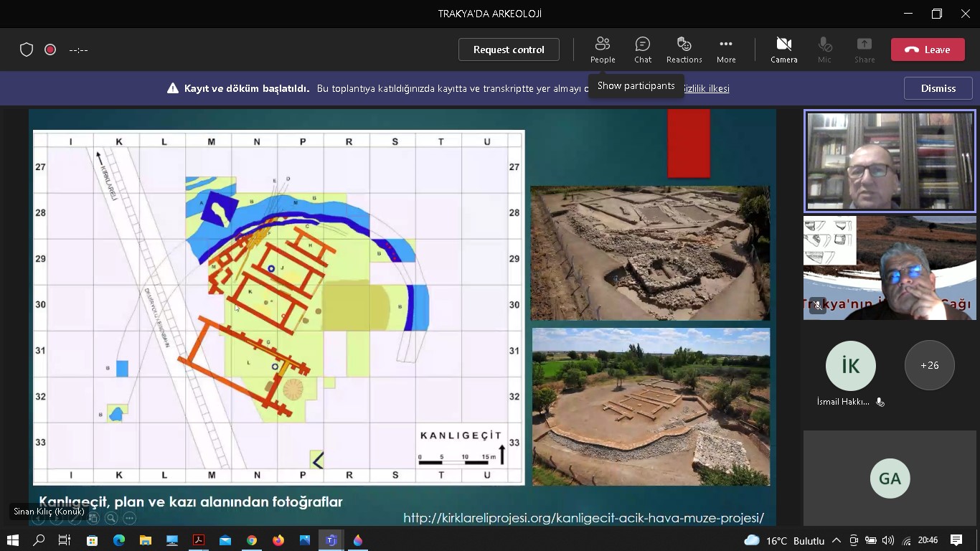This screenshot has height=551, width=980.
Task: Click the recording indicator icon
Action: (50, 50)
